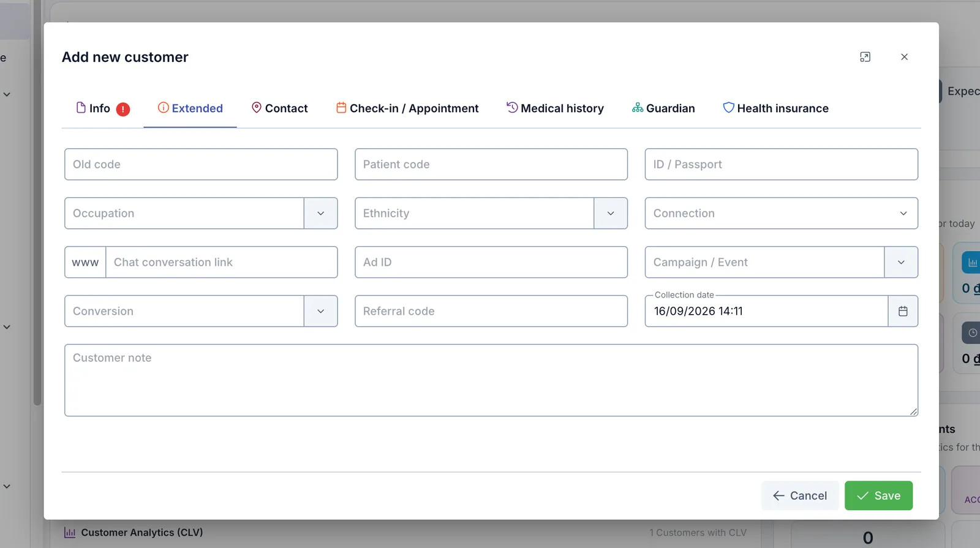Click the Campaign / Event field
980x548 pixels.
point(764,262)
